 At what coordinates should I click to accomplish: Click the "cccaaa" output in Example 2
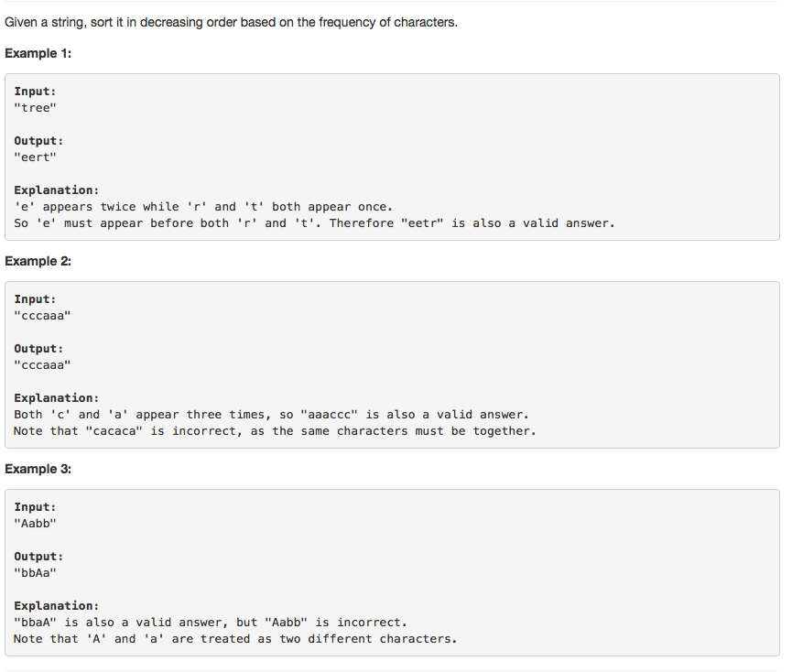pyautogui.click(x=42, y=365)
